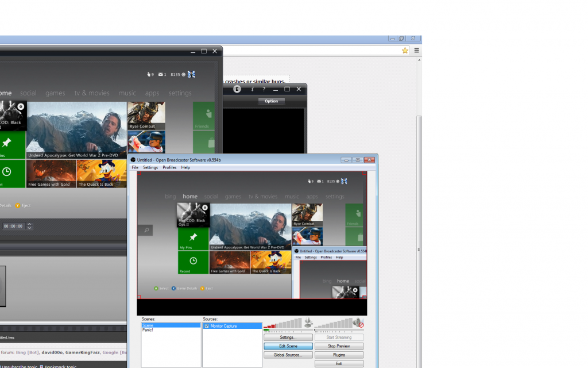Screen dimensions: 588x368
Task: Click the GamerKingFaiz forum user link
Action: [83, 352]
